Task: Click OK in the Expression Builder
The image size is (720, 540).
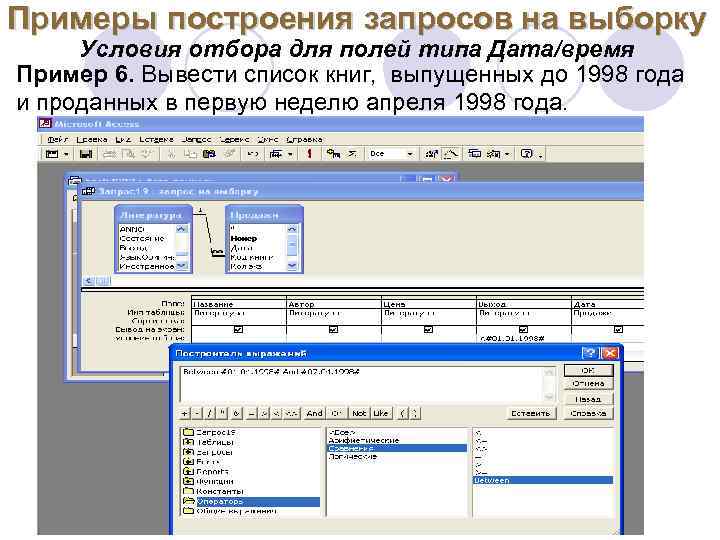Action: tap(589, 371)
